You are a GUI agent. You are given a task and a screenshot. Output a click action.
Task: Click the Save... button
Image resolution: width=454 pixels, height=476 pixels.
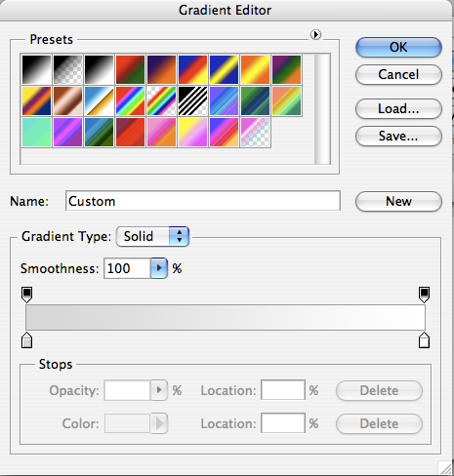[x=398, y=136]
